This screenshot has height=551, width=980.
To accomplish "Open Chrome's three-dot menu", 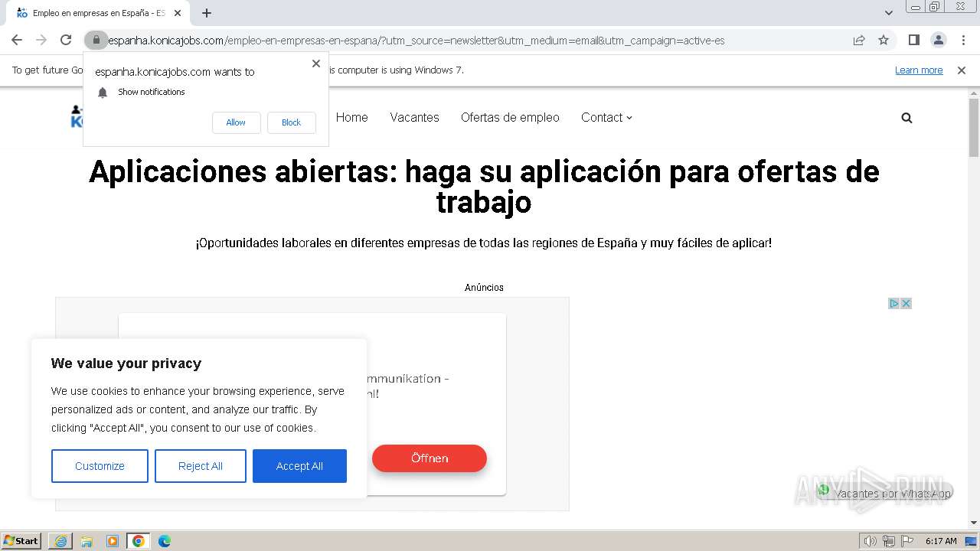I will click(963, 41).
